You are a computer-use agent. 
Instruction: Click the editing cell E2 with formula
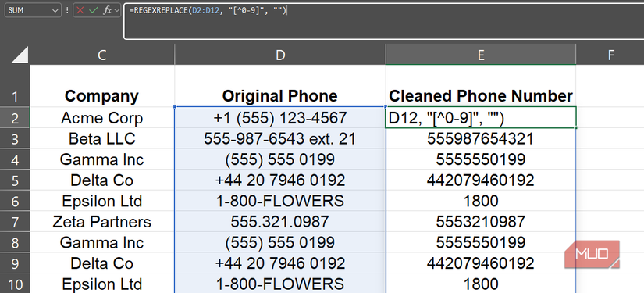click(x=481, y=117)
